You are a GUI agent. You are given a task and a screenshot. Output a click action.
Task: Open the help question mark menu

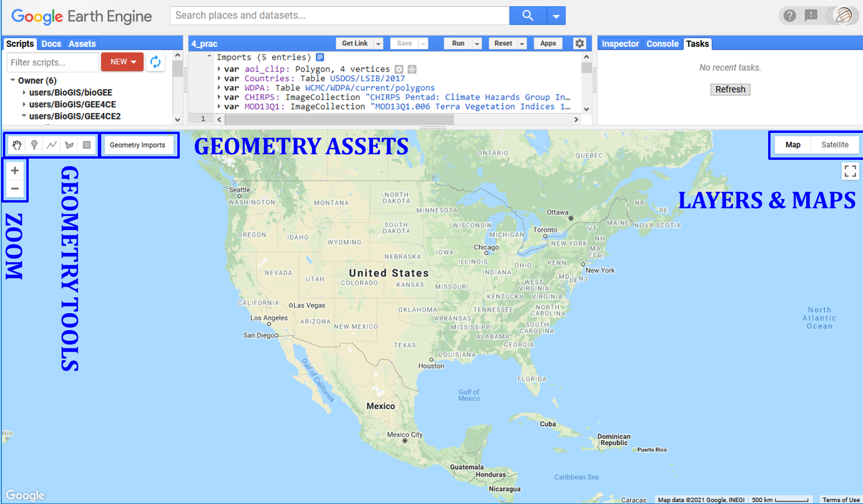790,16
